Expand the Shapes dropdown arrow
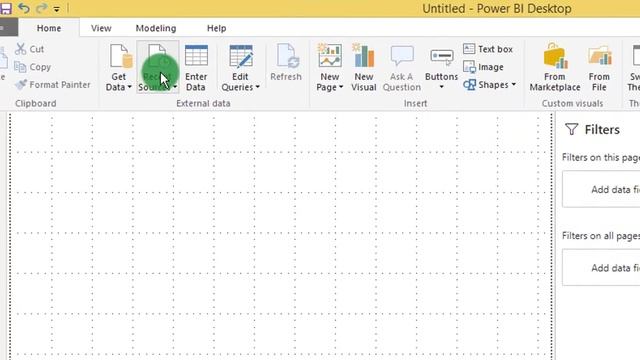Viewport: 640px width, 360px height. [513, 84]
